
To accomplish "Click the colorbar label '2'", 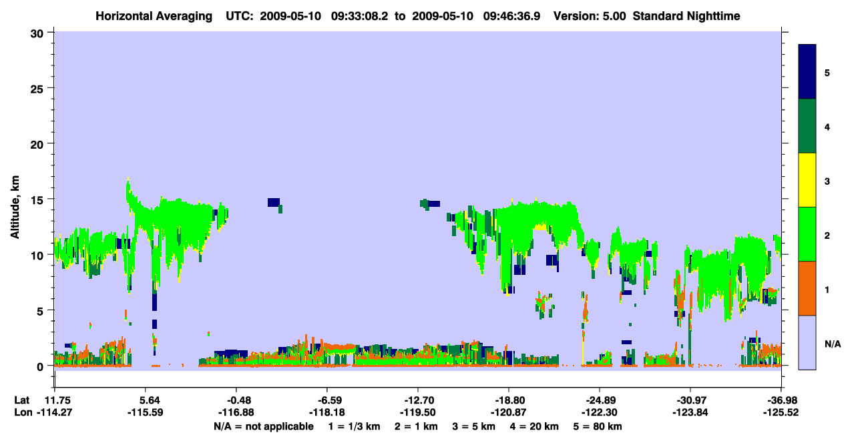I will [x=827, y=235].
